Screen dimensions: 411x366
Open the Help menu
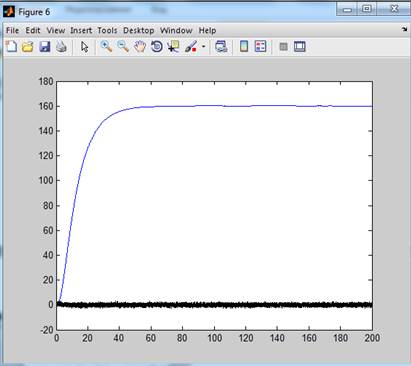(207, 30)
